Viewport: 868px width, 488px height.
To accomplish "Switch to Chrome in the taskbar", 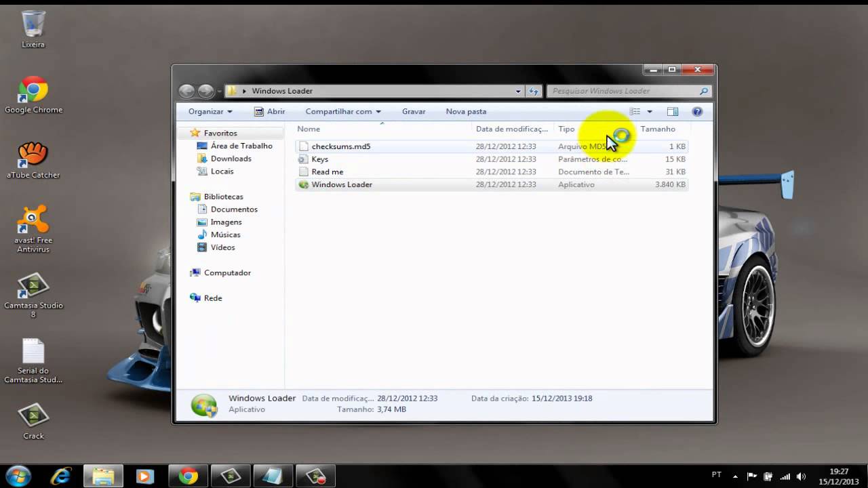I will tap(188, 476).
